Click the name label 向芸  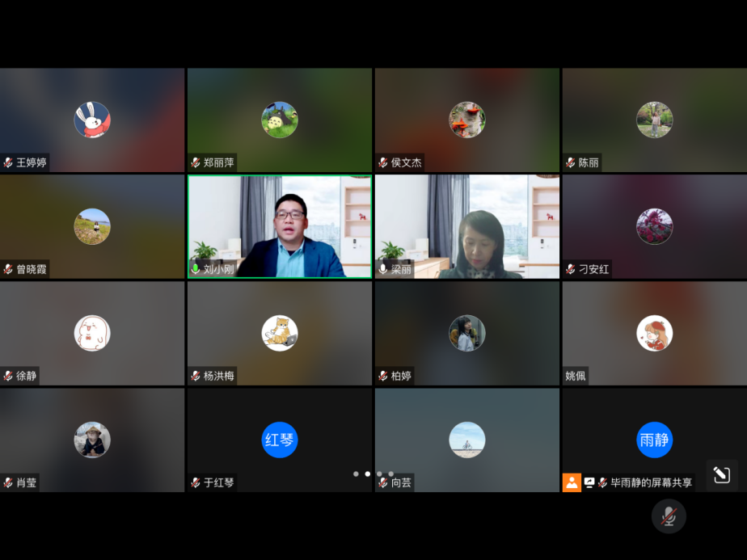point(401,482)
